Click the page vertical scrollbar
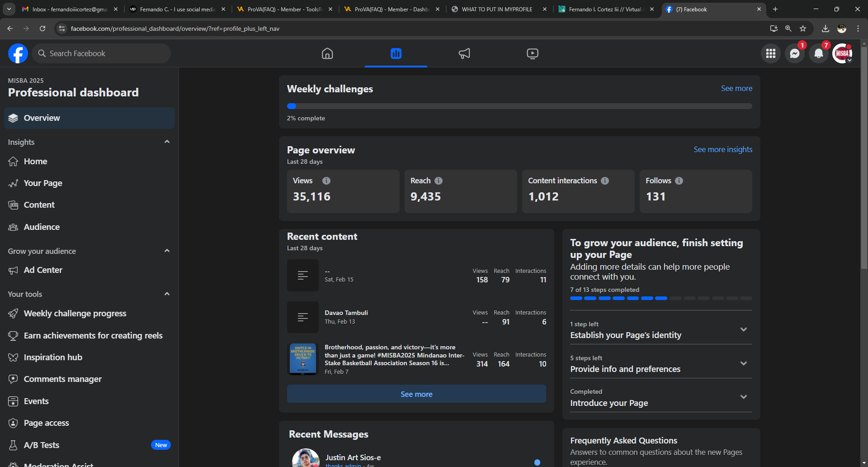The image size is (868, 467). pyautogui.click(x=864, y=158)
